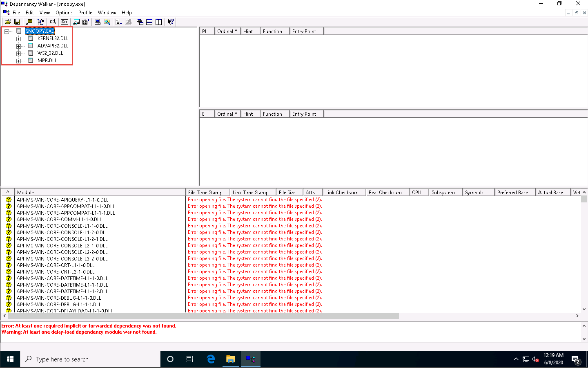
Task: Click question icon beside API-MS-WIN-CORE-APIQUERY-L1-1-0.DLL
Action: (9, 200)
